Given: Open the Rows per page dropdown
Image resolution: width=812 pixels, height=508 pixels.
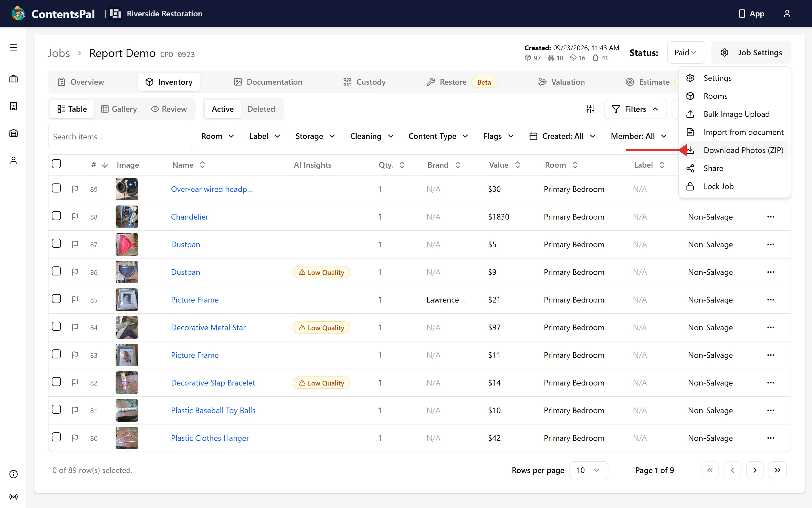Looking at the screenshot, I should [588, 470].
